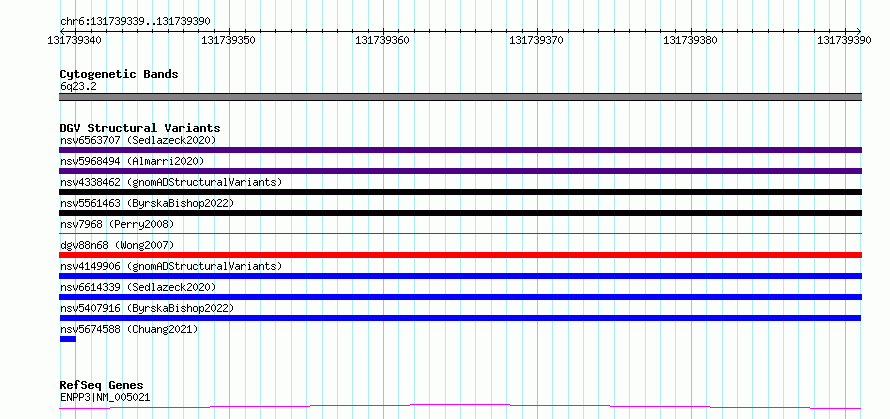Screen dimensions: 890x419
Task: Click the coordinate ruler axis line
Action: pos(460,31)
